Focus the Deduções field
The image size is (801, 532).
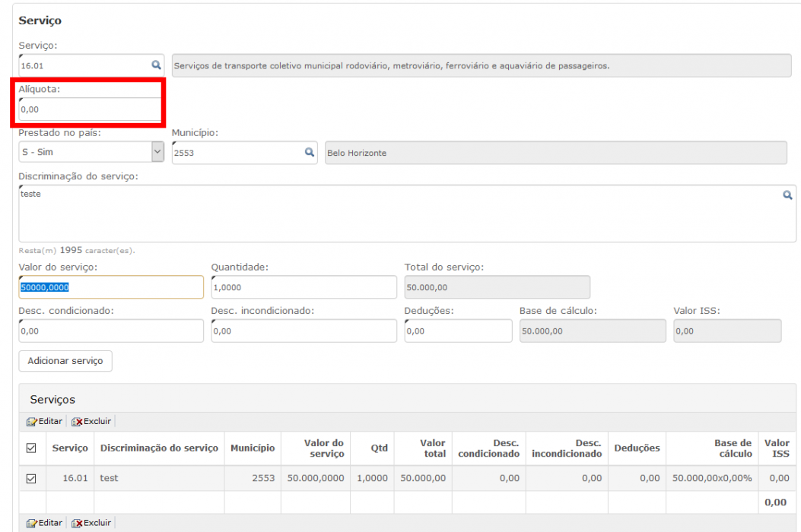point(458,331)
